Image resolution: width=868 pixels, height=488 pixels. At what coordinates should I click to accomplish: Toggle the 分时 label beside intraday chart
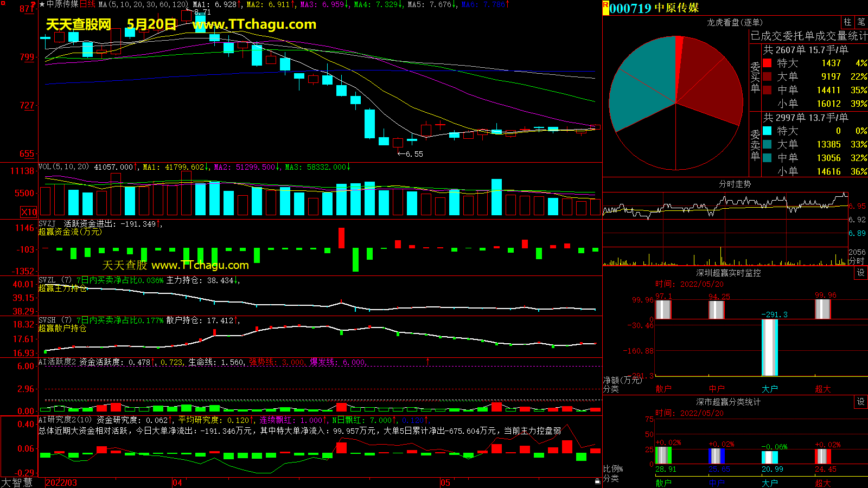pyautogui.click(x=856, y=261)
